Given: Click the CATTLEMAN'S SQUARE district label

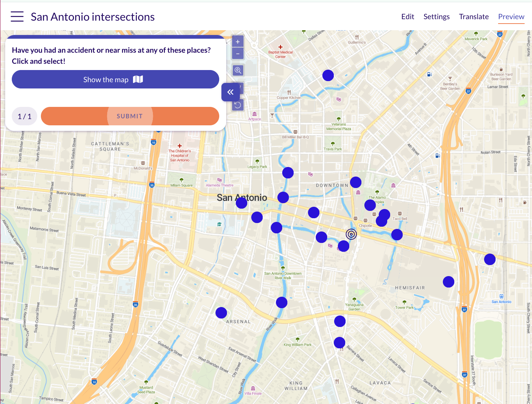Looking at the screenshot, I should 110,146.
